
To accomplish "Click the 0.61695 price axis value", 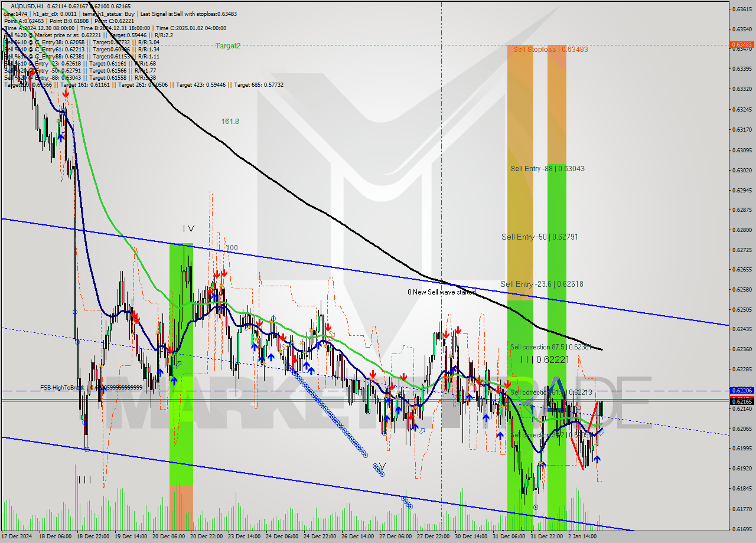I will [x=742, y=529].
